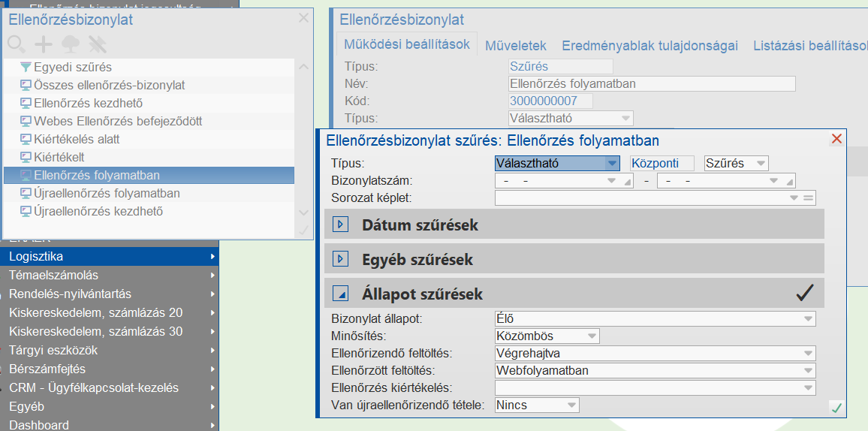Select Kiértékelés alatt list item
This screenshot has width=868, height=431.
pyautogui.click(x=149, y=140)
